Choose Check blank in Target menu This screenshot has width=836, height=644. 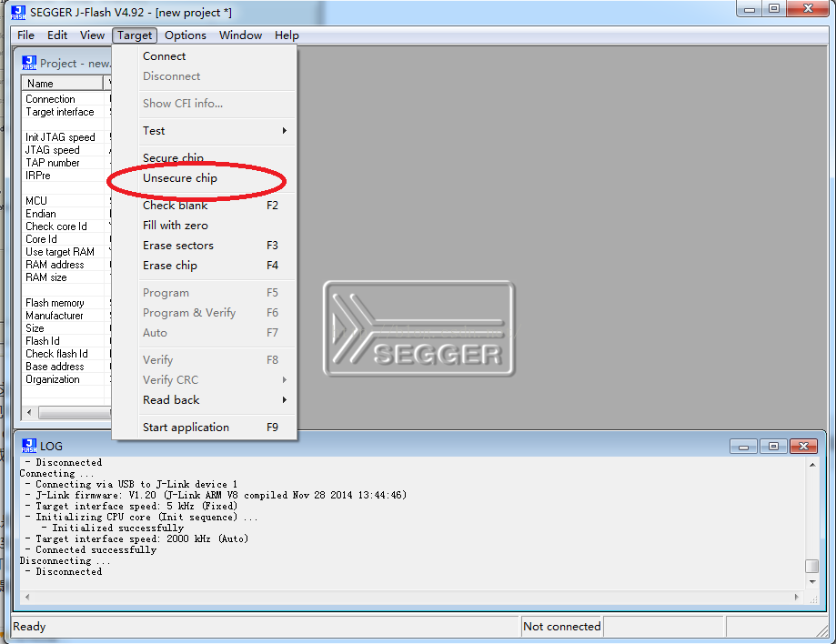[x=204, y=206]
